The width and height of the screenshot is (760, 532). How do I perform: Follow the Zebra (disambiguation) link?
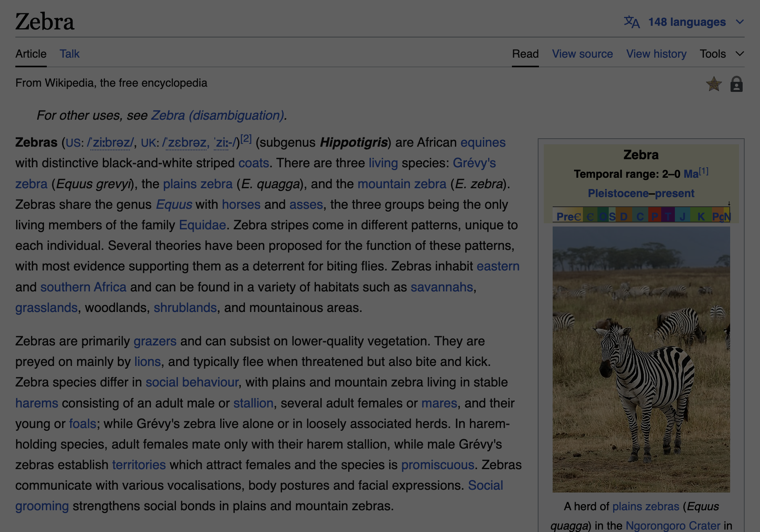[218, 115]
